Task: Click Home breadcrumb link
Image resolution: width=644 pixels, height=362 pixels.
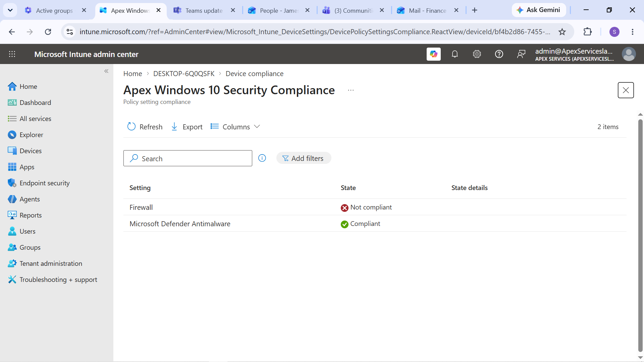Action: click(132, 74)
